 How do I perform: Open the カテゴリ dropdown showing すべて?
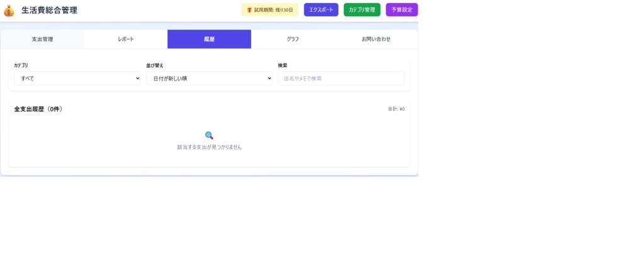tap(77, 79)
